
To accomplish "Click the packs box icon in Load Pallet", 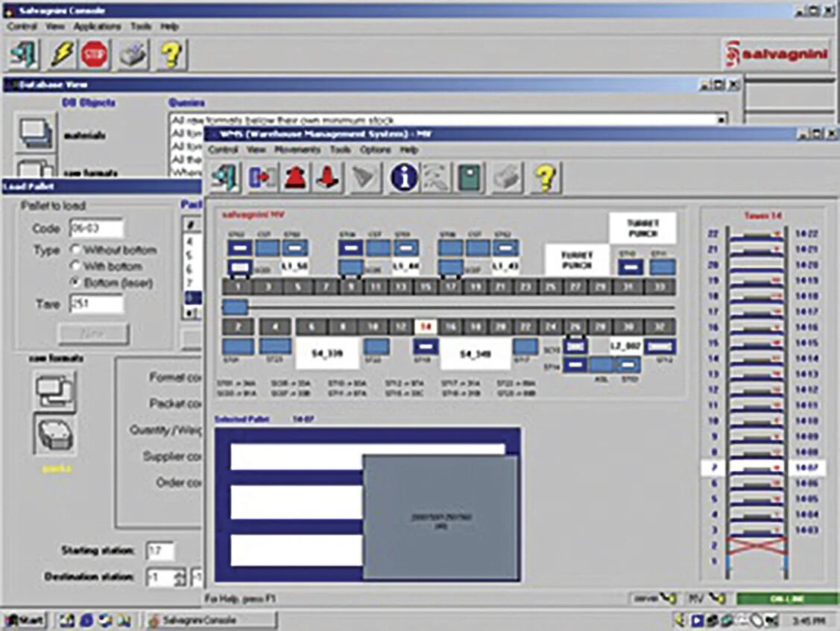I will click(x=54, y=434).
